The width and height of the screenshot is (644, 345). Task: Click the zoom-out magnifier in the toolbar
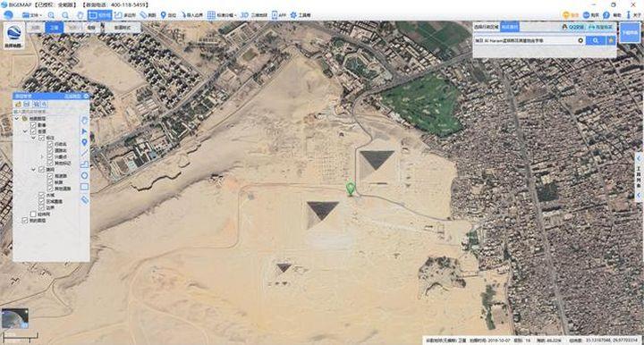[x=65, y=15]
